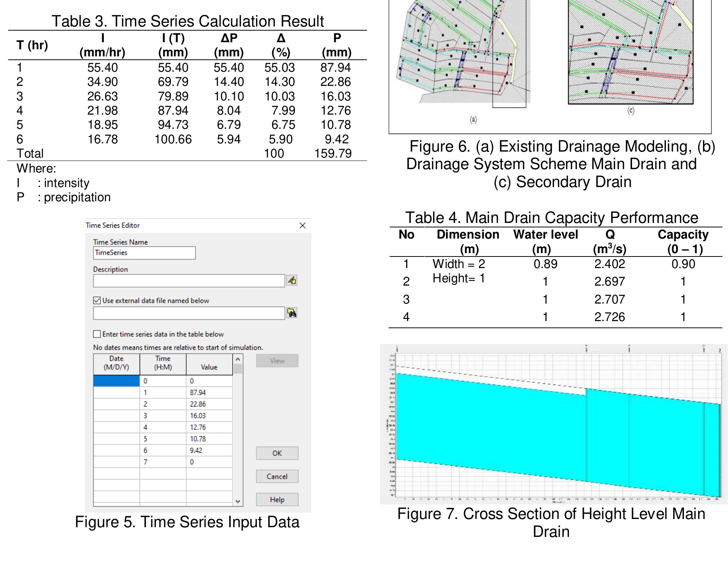
Task: Click the cyan cross section chart
Action: coord(554,424)
